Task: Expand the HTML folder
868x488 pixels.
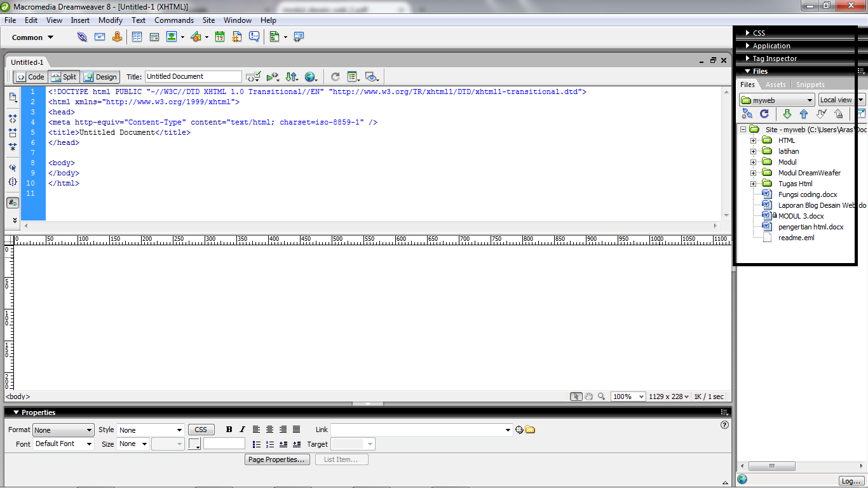Action: [754, 140]
